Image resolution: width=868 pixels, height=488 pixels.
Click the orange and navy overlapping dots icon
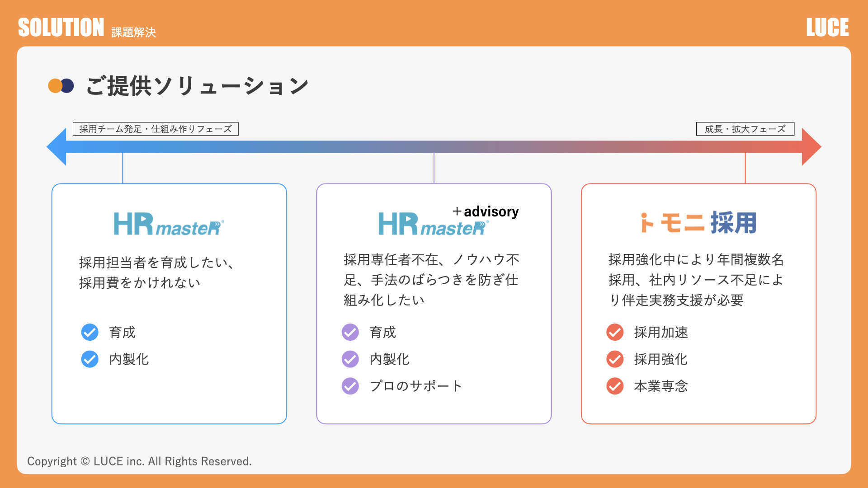[x=61, y=86]
